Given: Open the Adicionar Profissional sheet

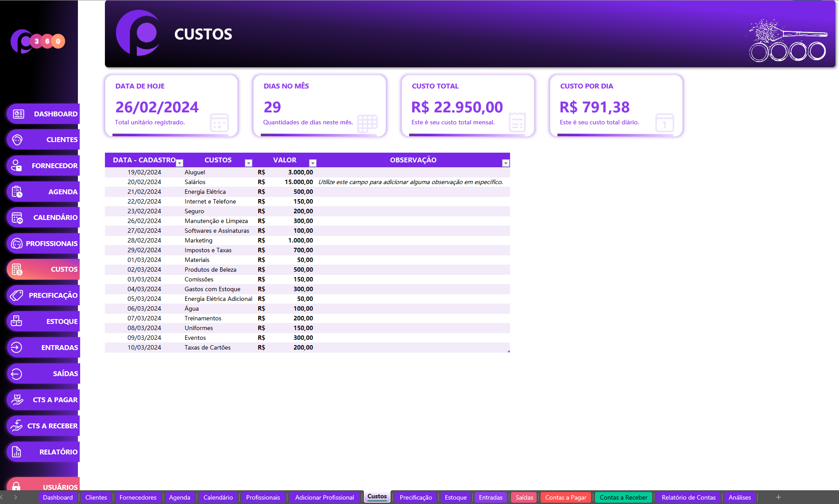Looking at the screenshot, I should 324,497.
